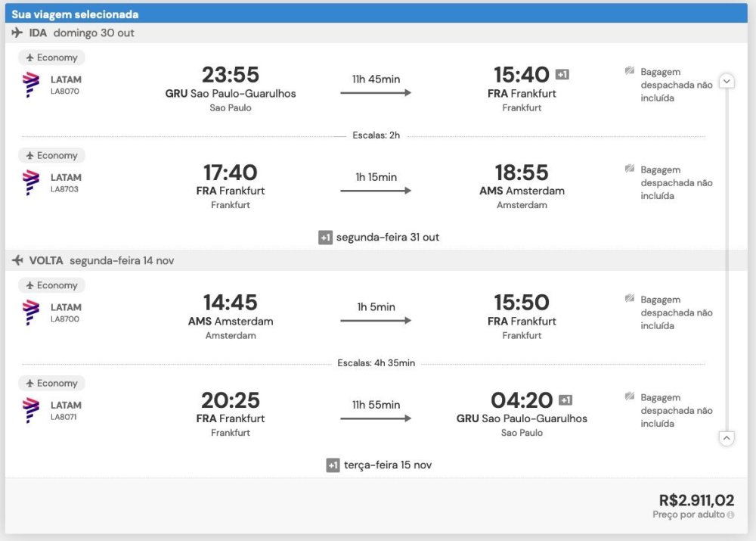Click the LATAM logo for flight LA8070

click(x=31, y=85)
